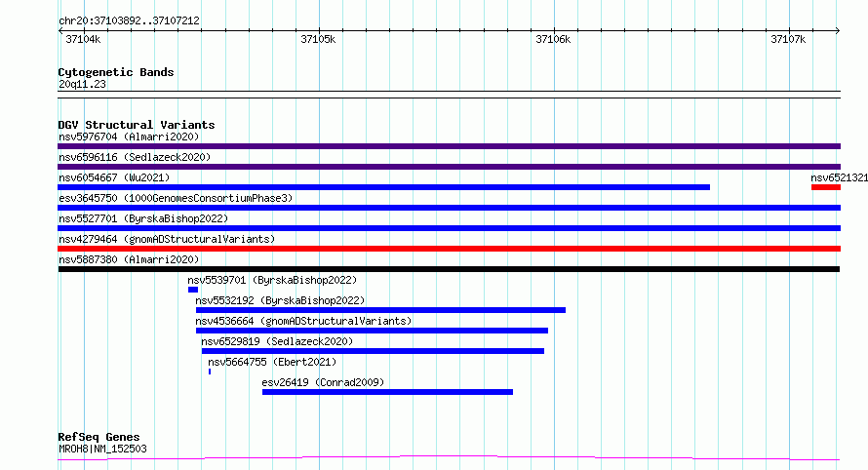Open the esv3645750 (1000GenomesConsortiumPhase3) label
This screenshot has width=868, height=470.
tap(176, 198)
